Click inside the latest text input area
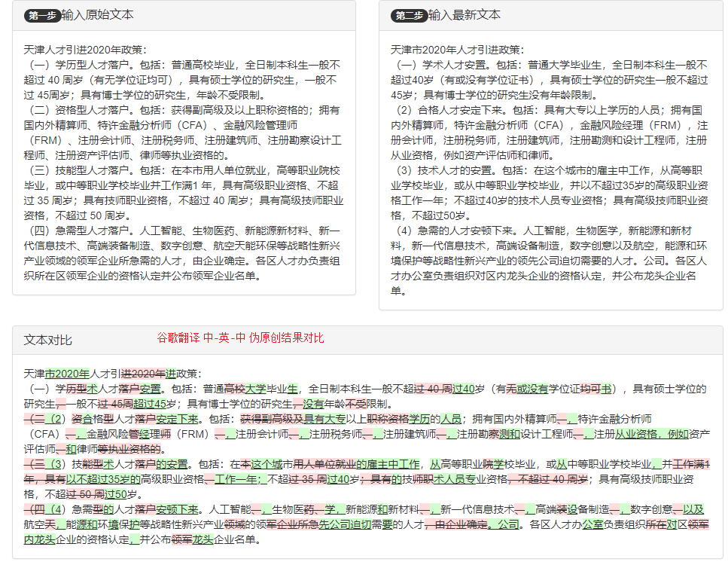The image size is (728, 562). coord(550,170)
